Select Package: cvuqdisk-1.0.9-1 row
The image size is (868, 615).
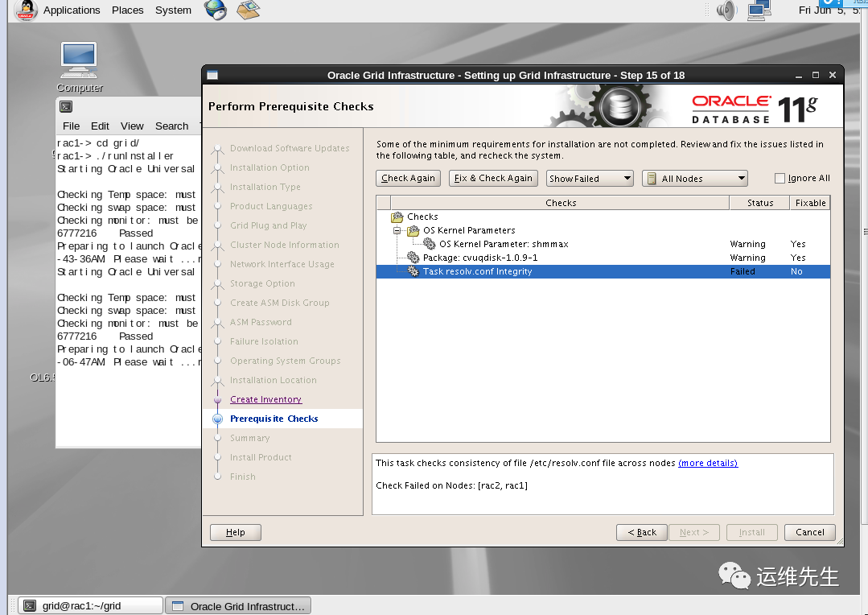pos(603,258)
